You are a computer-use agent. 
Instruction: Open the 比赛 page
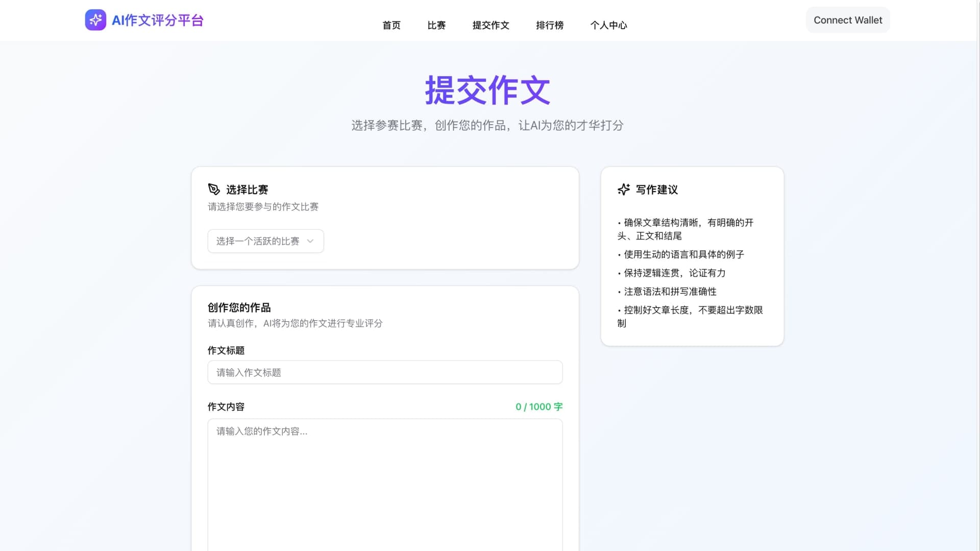click(x=436, y=25)
